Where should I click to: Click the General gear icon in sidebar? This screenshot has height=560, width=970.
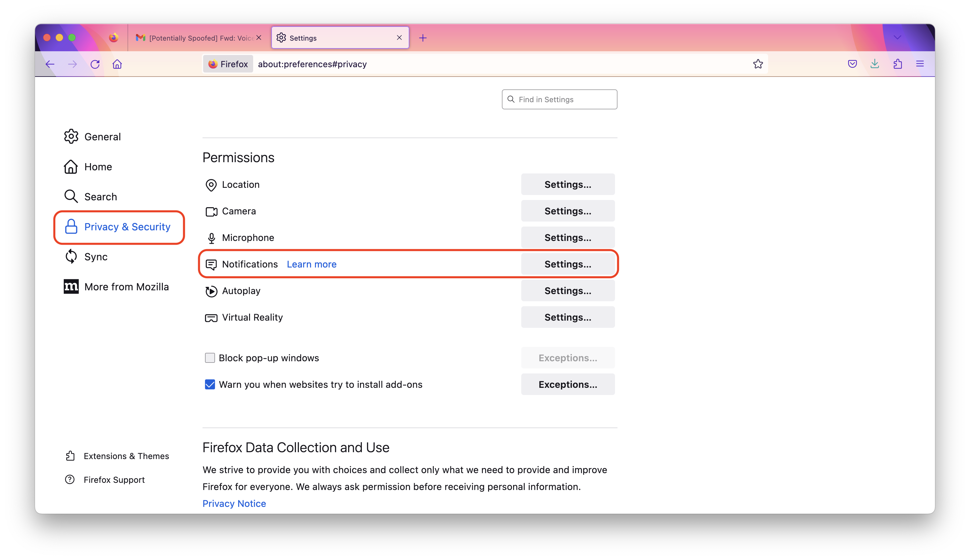tap(71, 137)
